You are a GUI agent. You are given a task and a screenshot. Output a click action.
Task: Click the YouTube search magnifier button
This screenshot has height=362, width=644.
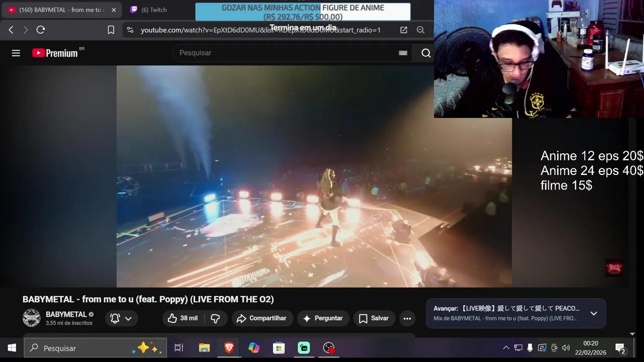coord(426,53)
